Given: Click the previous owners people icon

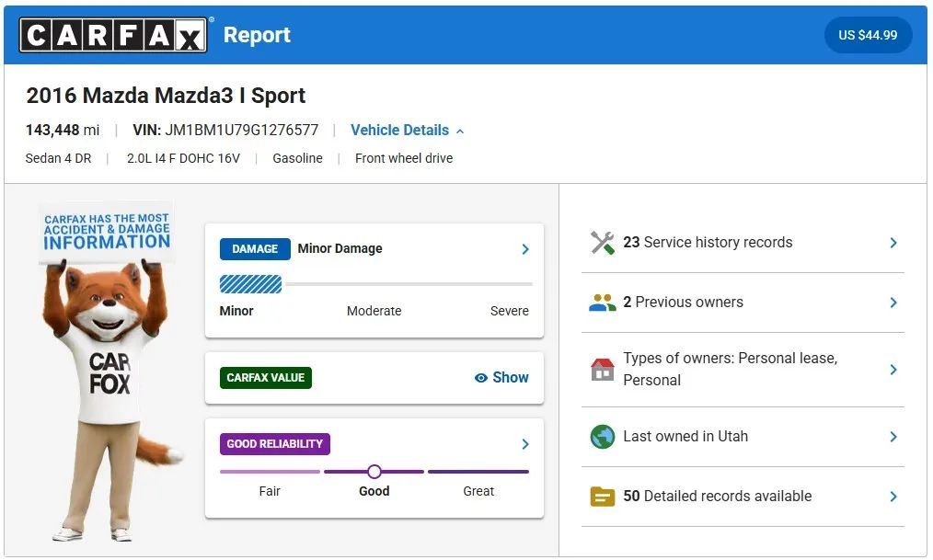Looking at the screenshot, I should 602,303.
